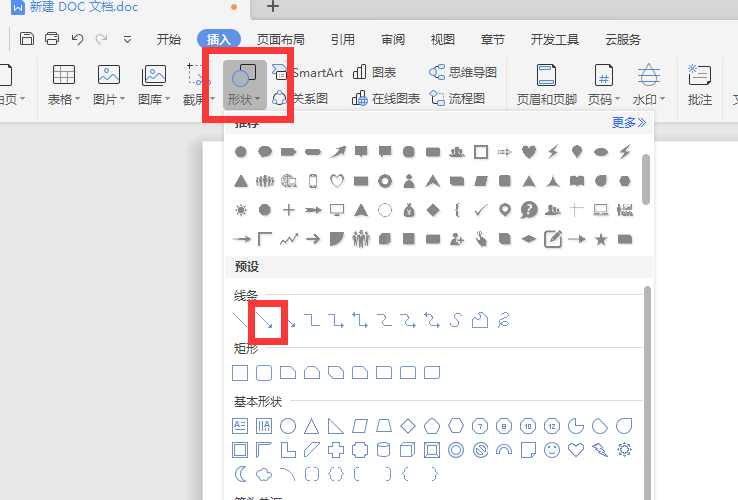Open the 水印 watermark dropdown
Viewport: 738px width, 500px height.
(649, 85)
